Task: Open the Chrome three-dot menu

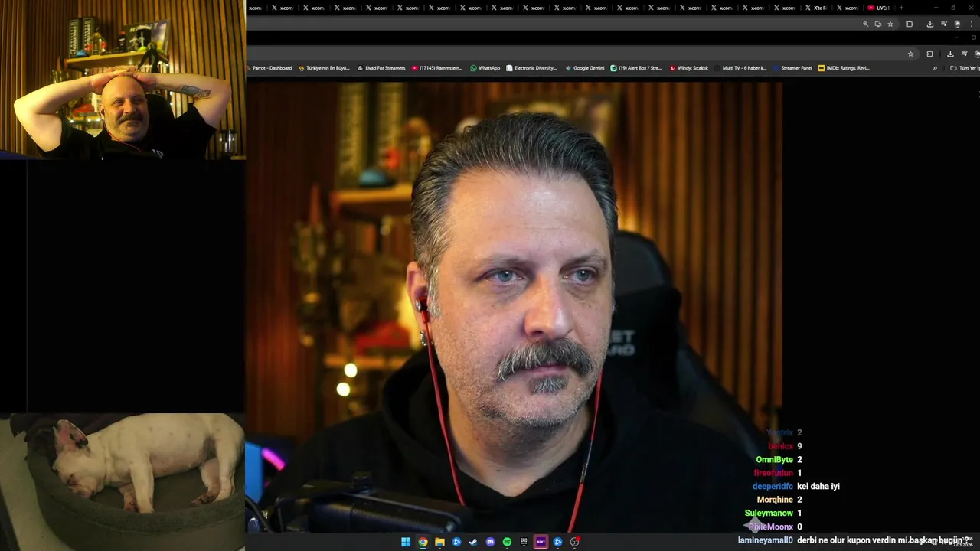Action: coord(972,24)
